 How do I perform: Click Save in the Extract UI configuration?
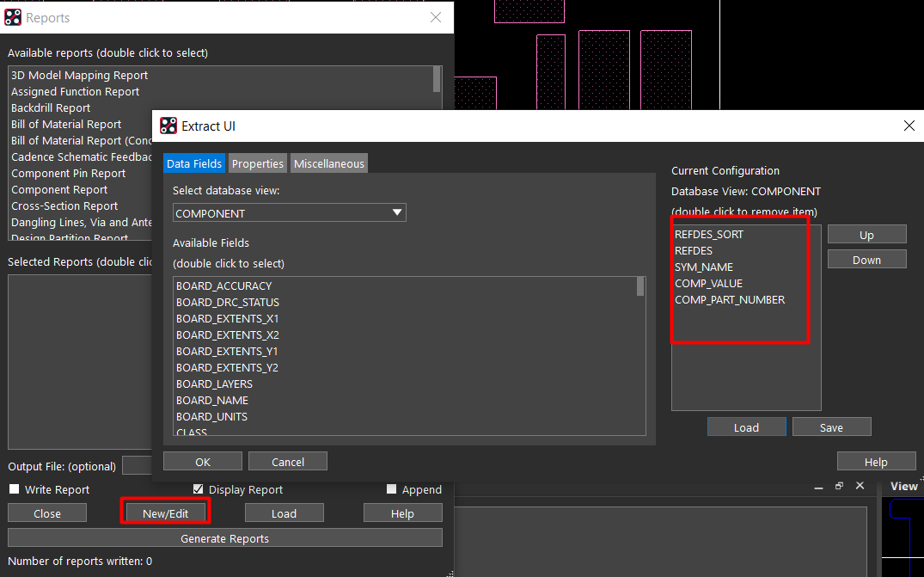tap(831, 427)
